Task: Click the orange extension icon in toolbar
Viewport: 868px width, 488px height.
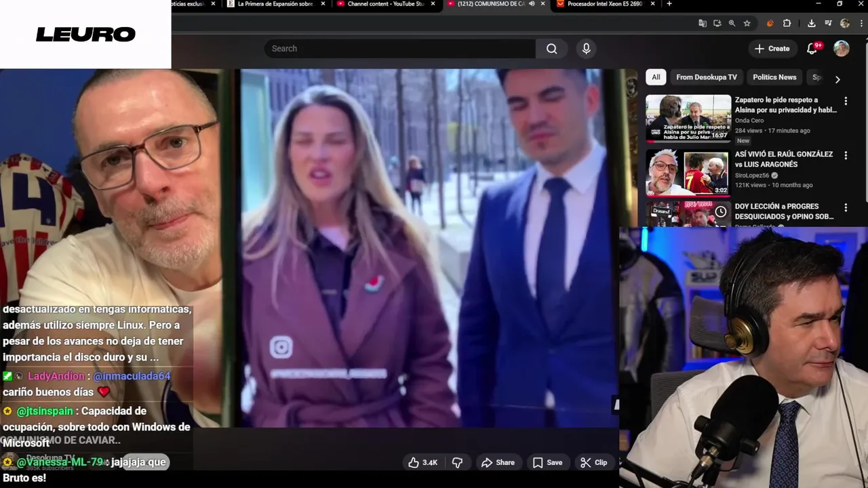Action: coord(770,23)
